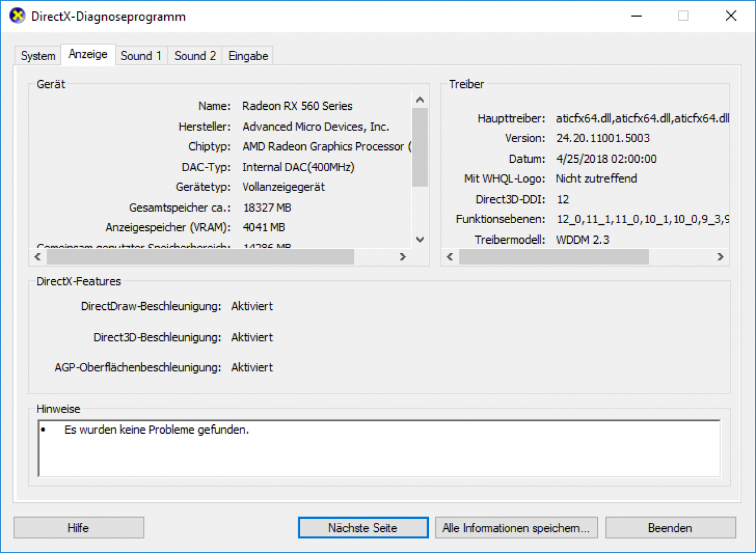Go to Nächste Seite
The image size is (756, 553).
click(363, 528)
